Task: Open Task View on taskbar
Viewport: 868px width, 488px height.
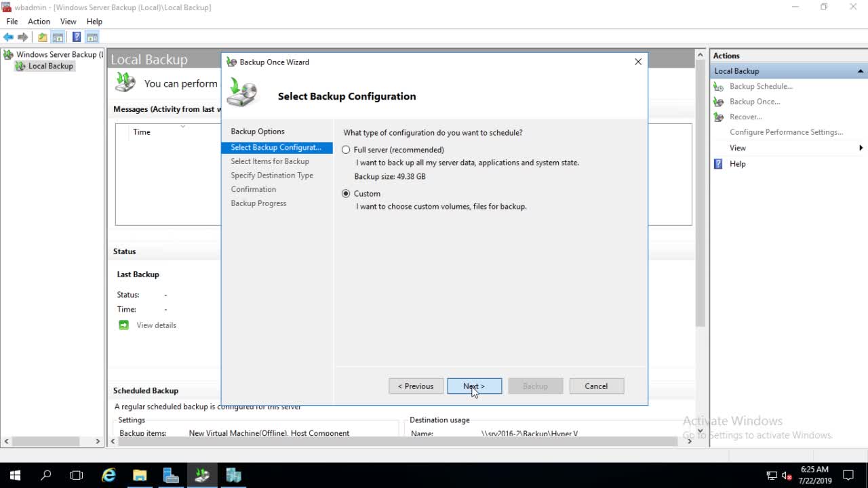Action: 77,475
